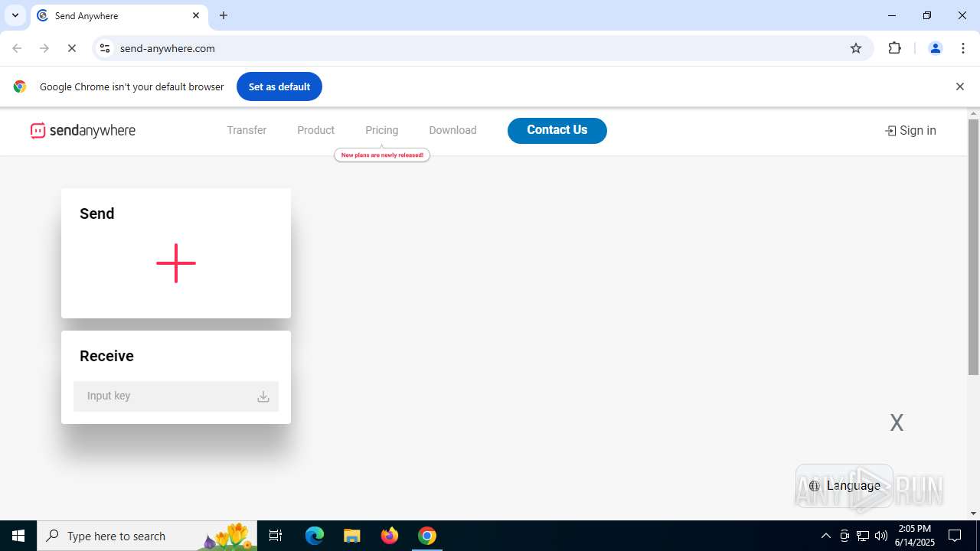The height and width of the screenshot is (551, 980).
Task: Open Chrome extensions puzzle icon
Action: (894, 48)
